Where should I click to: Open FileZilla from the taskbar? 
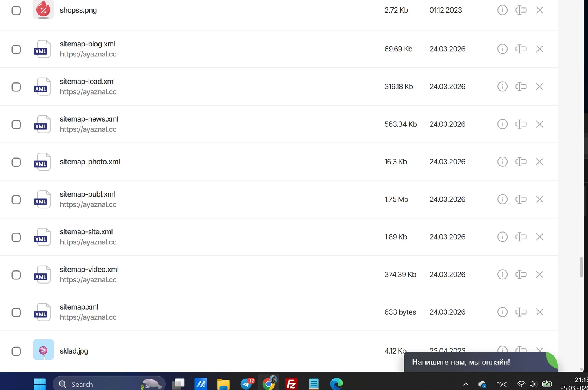click(291, 384)
